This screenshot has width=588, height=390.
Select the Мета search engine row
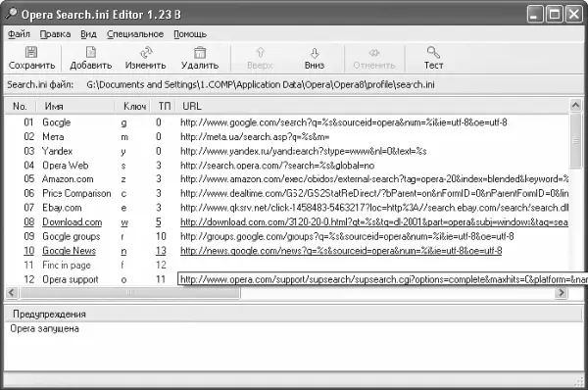[x=286, y=136]
